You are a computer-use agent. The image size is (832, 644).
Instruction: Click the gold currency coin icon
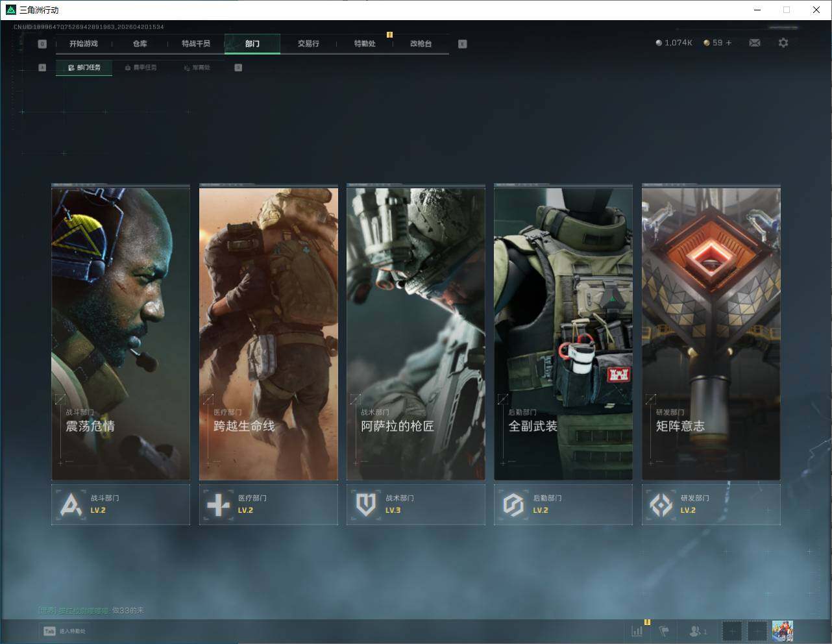tap(707, 43)
